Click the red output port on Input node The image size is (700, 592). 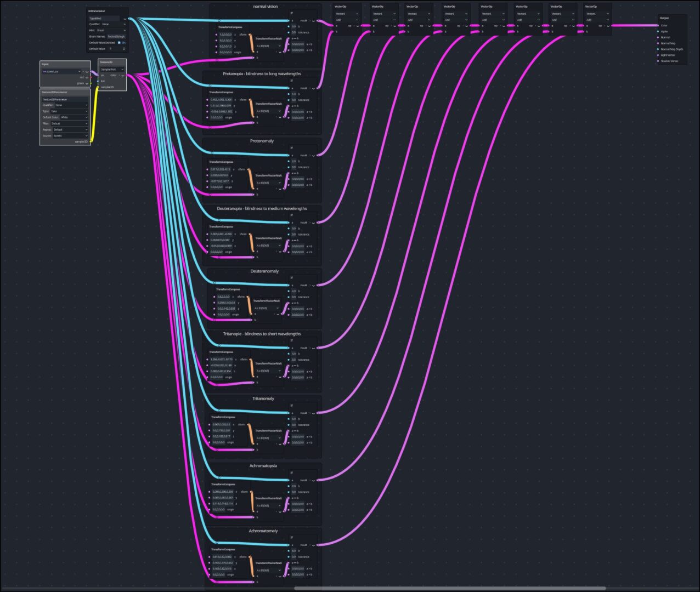[91, 77]
